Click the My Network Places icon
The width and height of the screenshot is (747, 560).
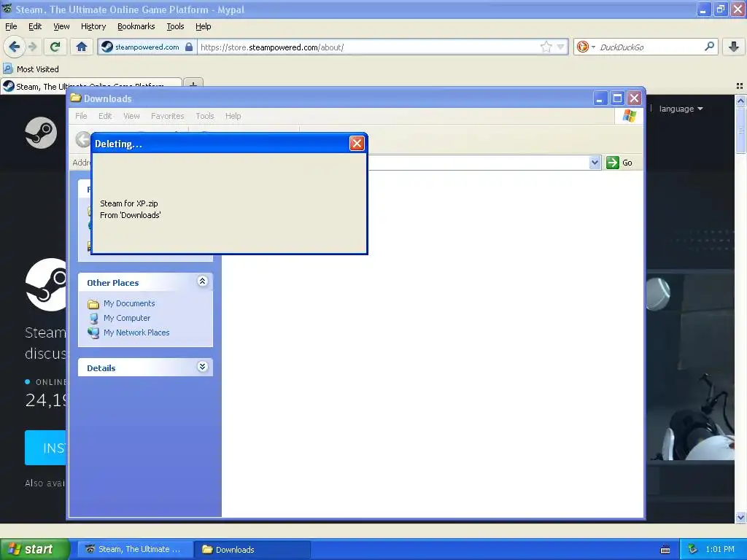pos(93,332)
